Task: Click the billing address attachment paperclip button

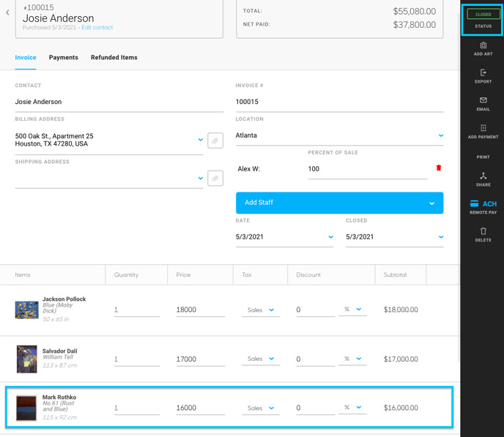Action: 215,141
